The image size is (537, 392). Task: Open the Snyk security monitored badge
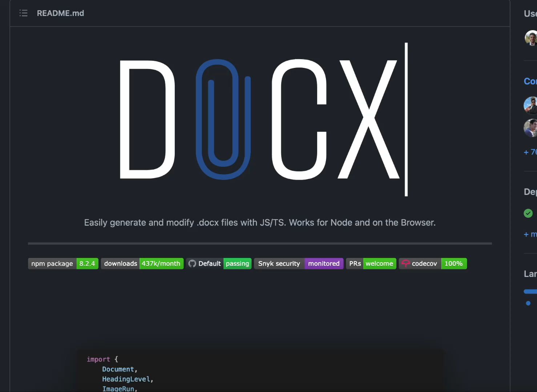click(x=299, y=264)
